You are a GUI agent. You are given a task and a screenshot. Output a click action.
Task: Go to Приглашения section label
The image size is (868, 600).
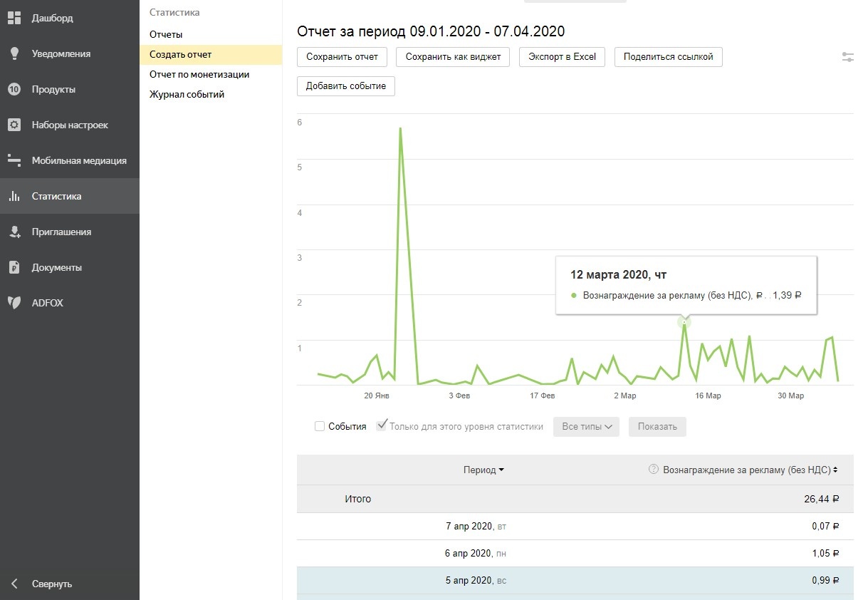(61, 232)
